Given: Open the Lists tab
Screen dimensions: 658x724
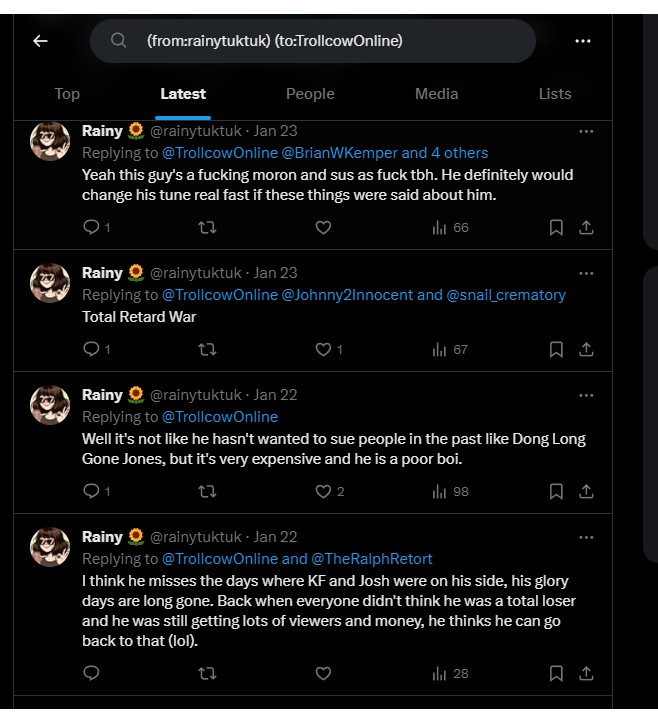Looking at the screenshot, I should (555, 94).
